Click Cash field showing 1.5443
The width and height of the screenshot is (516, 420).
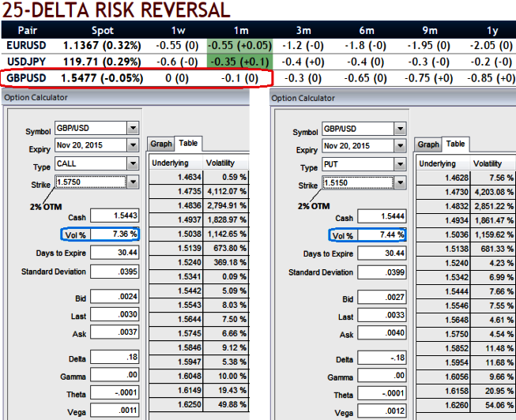pos(115,216)
